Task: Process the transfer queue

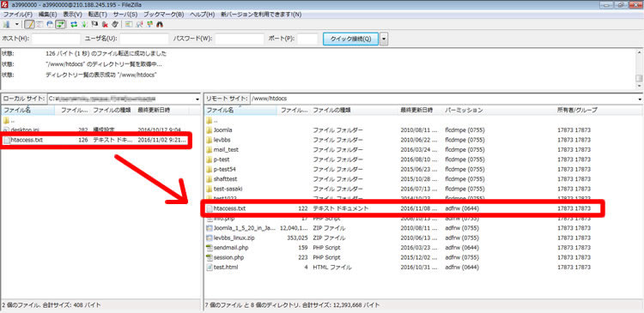Action: click(x=84, y=24)
